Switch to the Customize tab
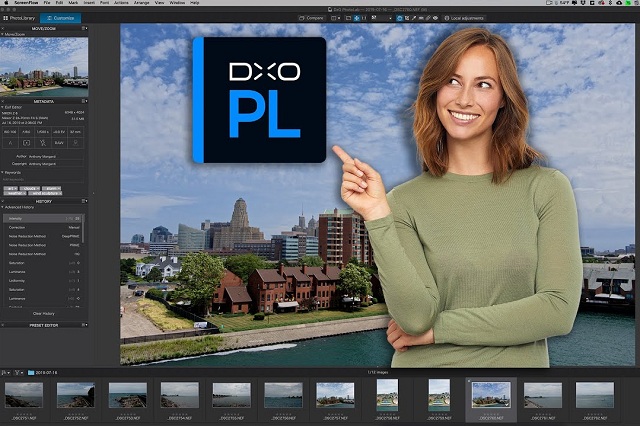 (60, 18)
